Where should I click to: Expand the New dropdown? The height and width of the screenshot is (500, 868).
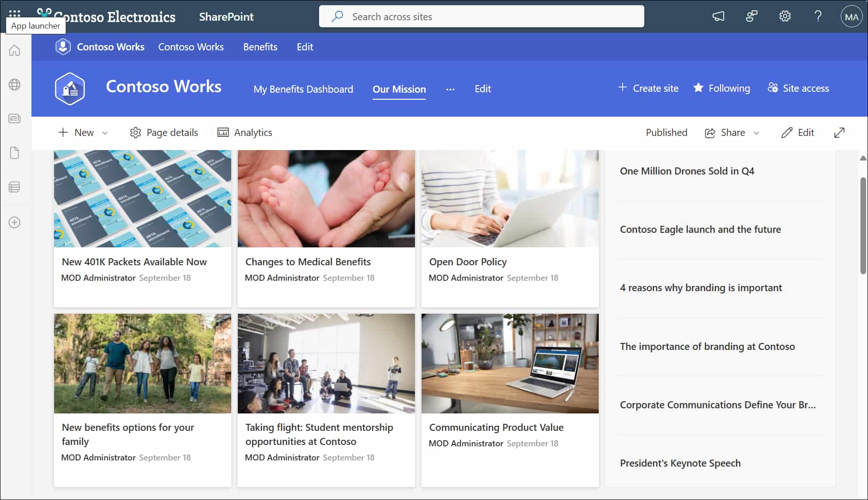click(x=105, y=133)
